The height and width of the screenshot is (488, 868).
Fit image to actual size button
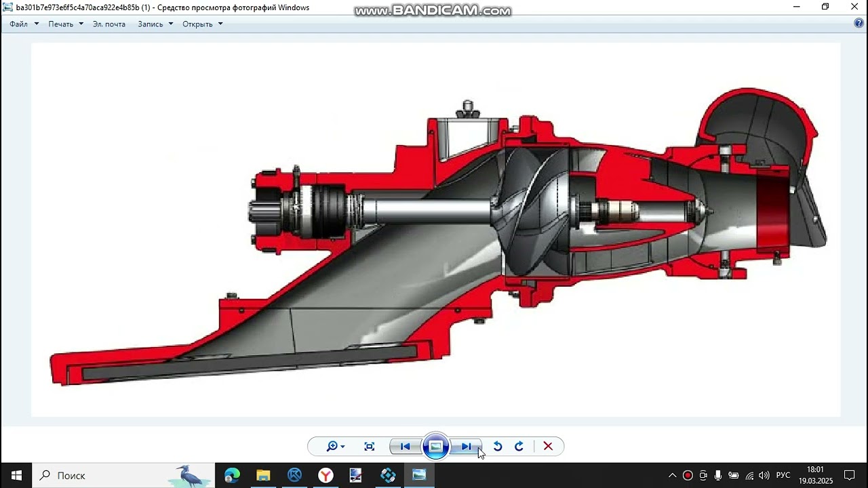(x=369, y=446)
